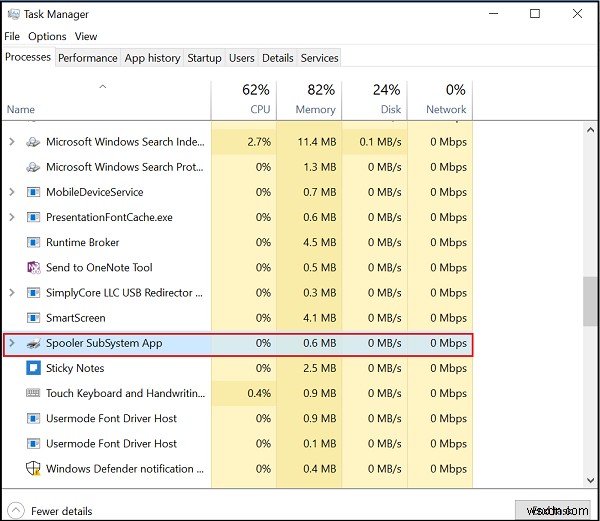600x521 pixels.
Task: Click the icon of the Usermode Font Driver Host row using 0.1 MB
Action: pos(33,444)
